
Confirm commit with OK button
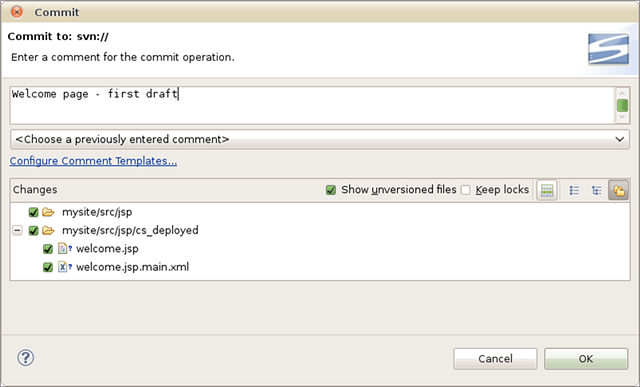pos(586,359)
